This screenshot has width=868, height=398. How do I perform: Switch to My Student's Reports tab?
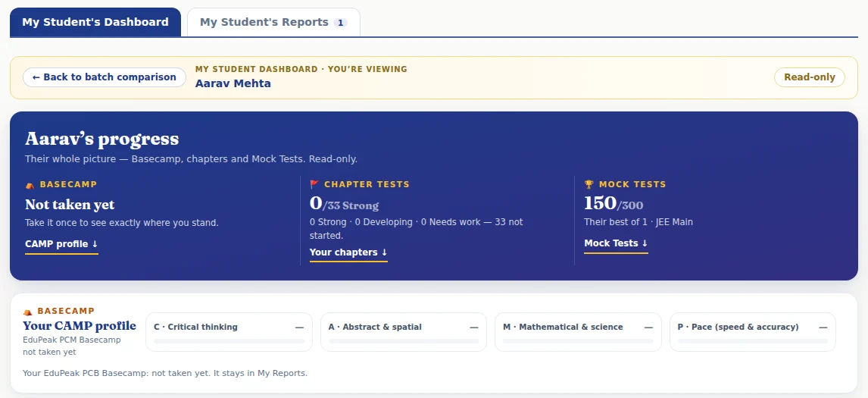pos(273,22)
